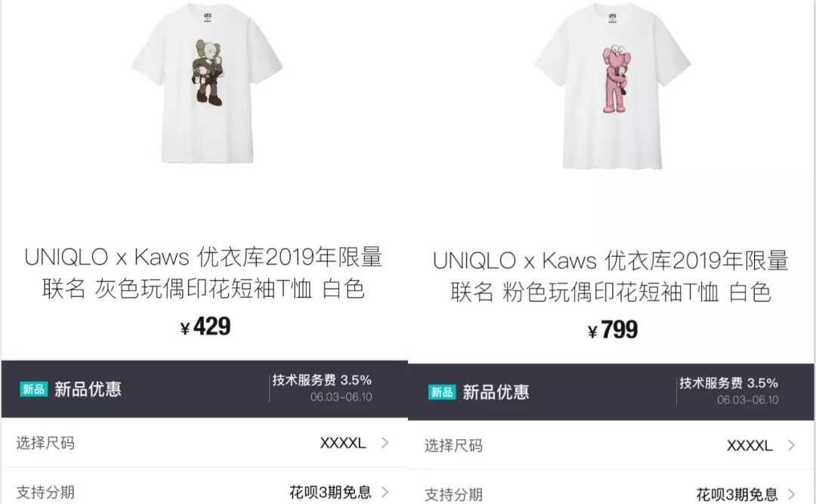The height and width of the screenshot is (504, 816).
Task: Click the ¥799 price label
Action: coord(613,330)
